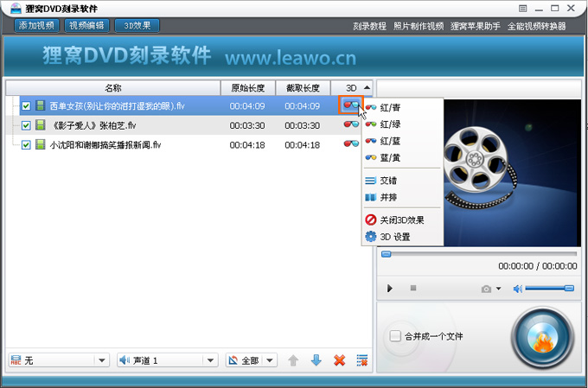
Task: Sort by the 截取长度 column header
Action: coord(303,88)
